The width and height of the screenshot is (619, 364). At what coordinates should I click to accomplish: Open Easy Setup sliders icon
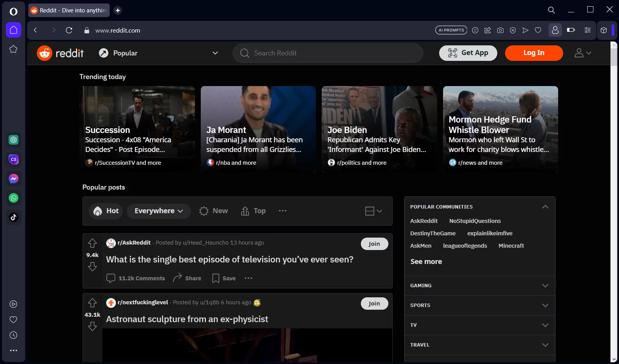pyautogui.click(x=588, y=30)
